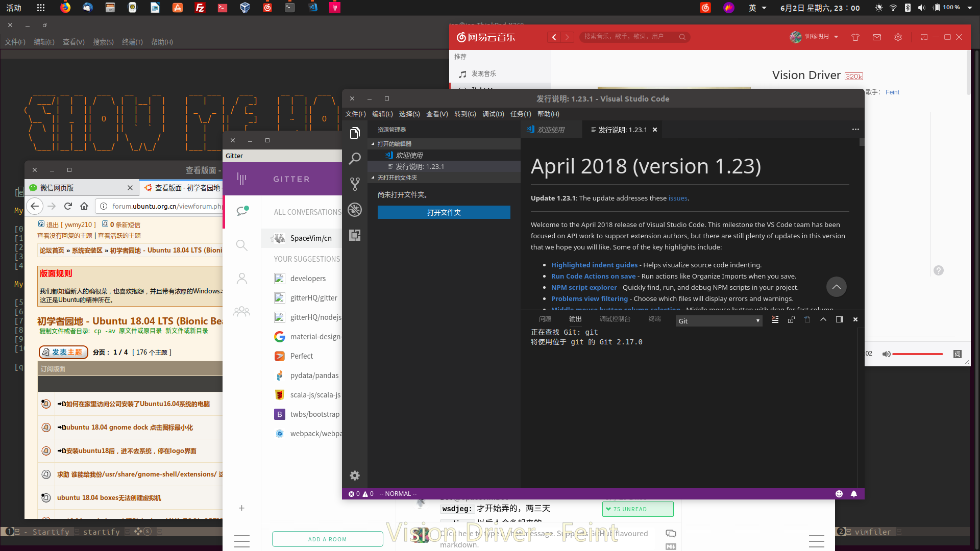Image resolution: width=980 pixels, height=551 pixels.
Task: Go to Firefox home page icon
Action: coord(84,206)
